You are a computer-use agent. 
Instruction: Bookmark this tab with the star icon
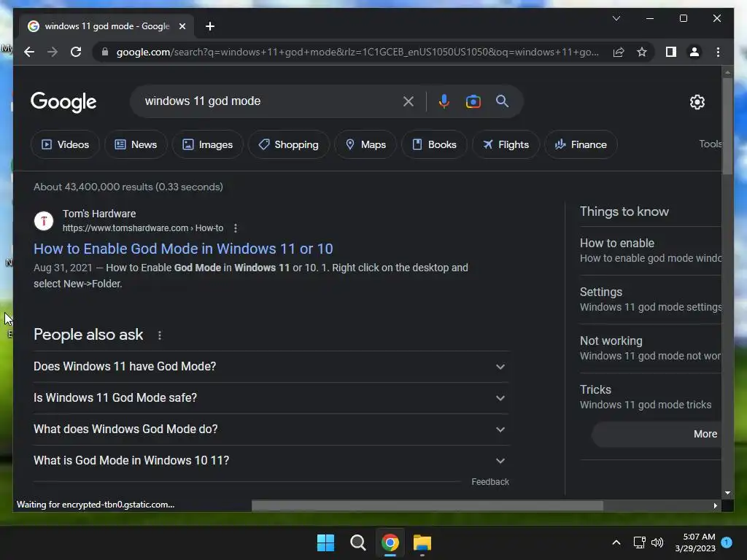coord(642,52)
